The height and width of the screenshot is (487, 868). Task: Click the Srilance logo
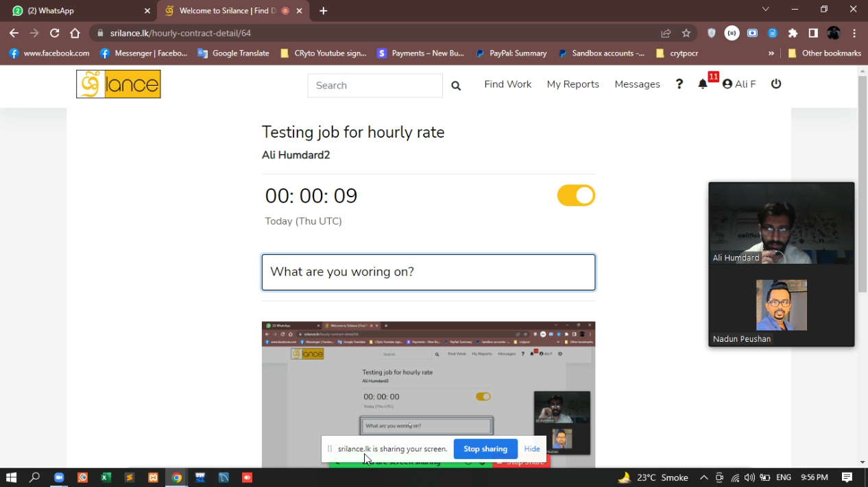coord(119,84)
